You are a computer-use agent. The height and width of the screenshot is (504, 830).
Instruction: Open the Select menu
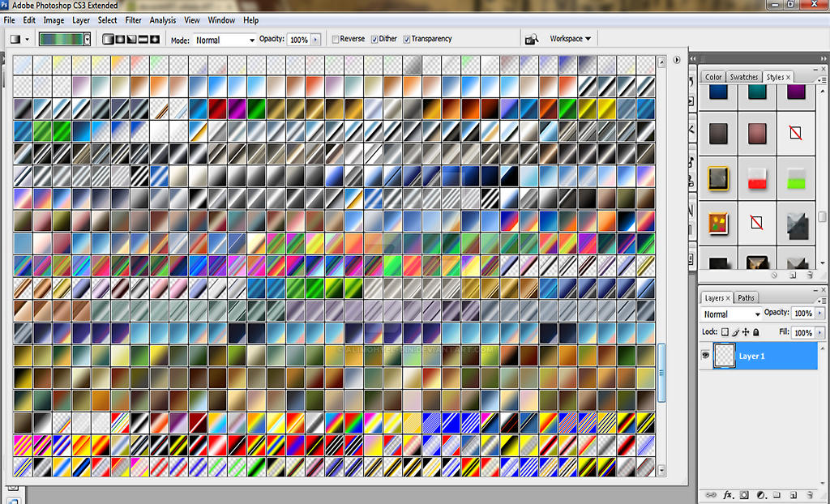108,20
